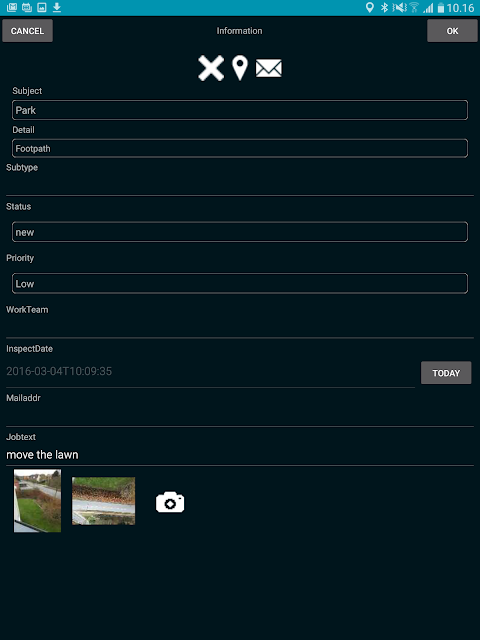Click the CANCEL button
The width and height of the screenshot is (480, 640).
(27, 31)
